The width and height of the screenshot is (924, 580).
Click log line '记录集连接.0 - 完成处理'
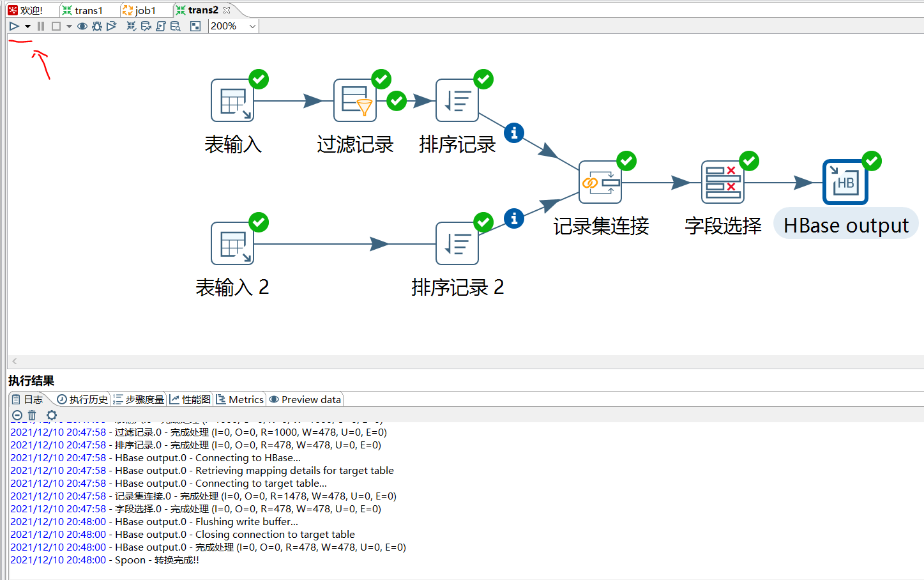point(203,496)
